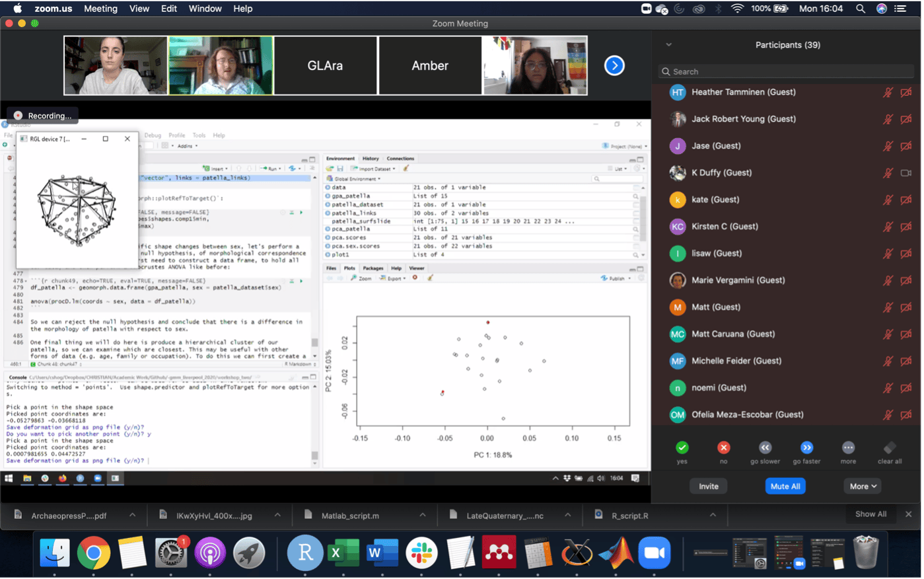Image resolution: width=924 pixels, height=579 pixels.
Task: Toggle Matt Caruana's microphone mute icon
Action: tap(888, 334)
